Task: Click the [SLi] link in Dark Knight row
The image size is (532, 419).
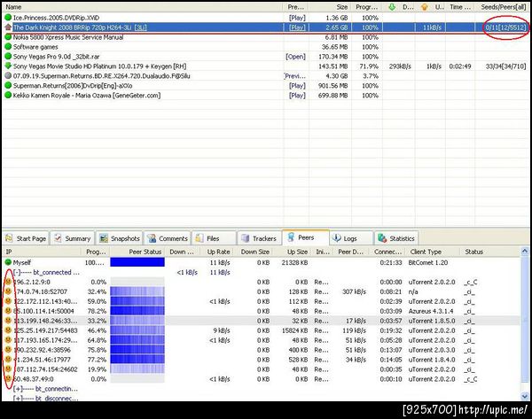Action: tap(140, 27)
